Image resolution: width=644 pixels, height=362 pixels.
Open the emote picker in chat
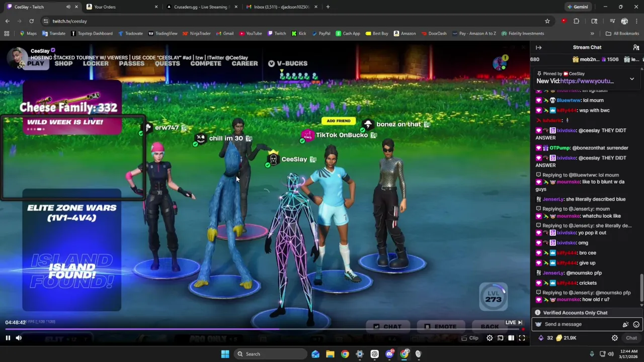click(x=636, y=325)
